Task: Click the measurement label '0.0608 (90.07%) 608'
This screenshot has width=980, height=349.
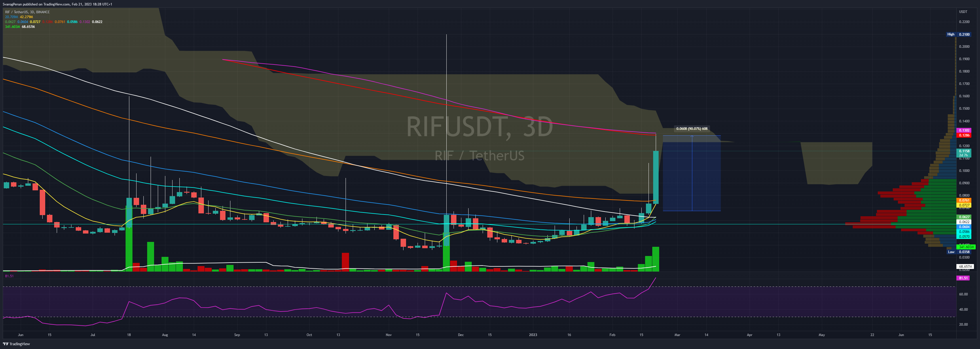Action: click(692, 129)
